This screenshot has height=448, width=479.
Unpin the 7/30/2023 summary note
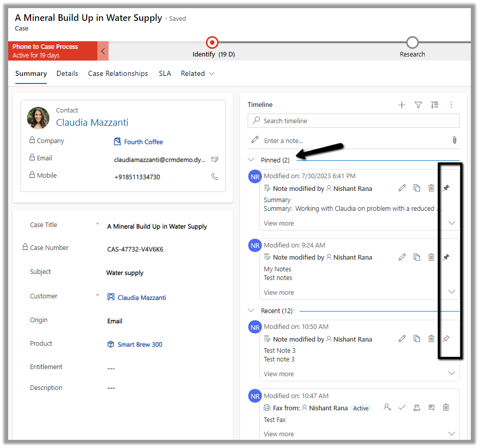tap(446, 188)
